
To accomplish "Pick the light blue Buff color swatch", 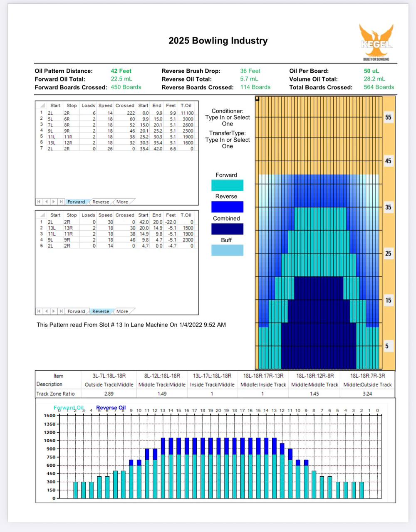I will [x=227, y=250].
